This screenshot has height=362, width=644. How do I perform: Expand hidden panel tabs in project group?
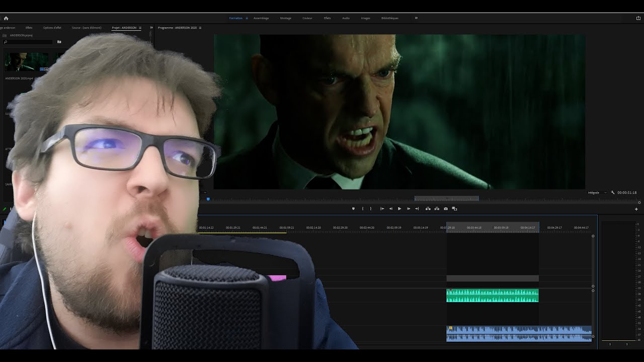[151, 28]
